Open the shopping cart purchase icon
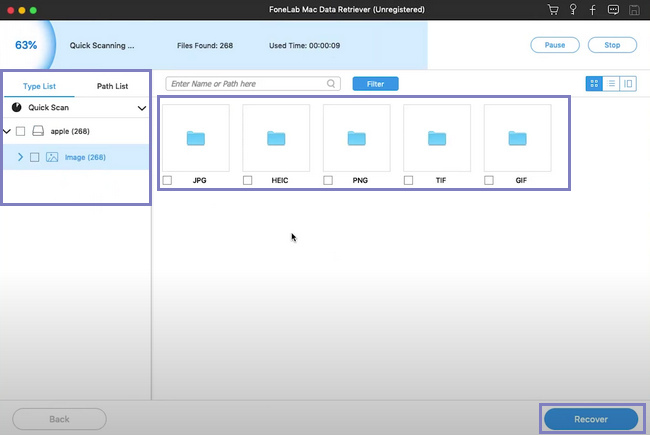 (553, 10)
